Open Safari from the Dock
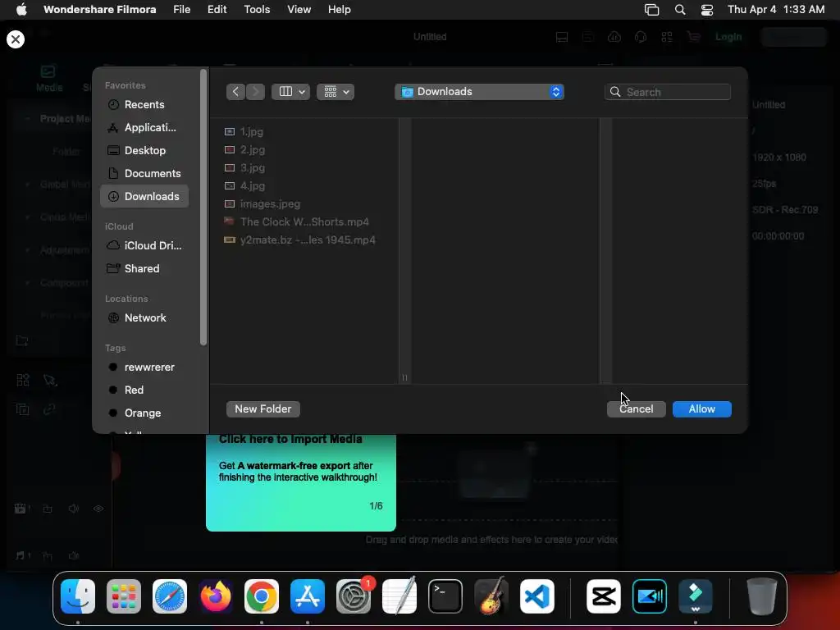 (170, 596)
